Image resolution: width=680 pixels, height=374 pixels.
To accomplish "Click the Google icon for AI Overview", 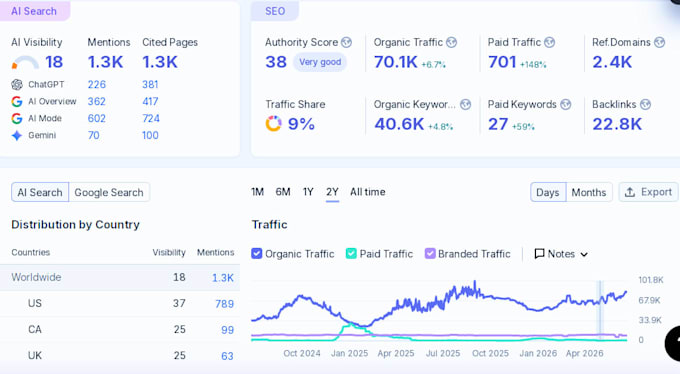I will 17,102.
